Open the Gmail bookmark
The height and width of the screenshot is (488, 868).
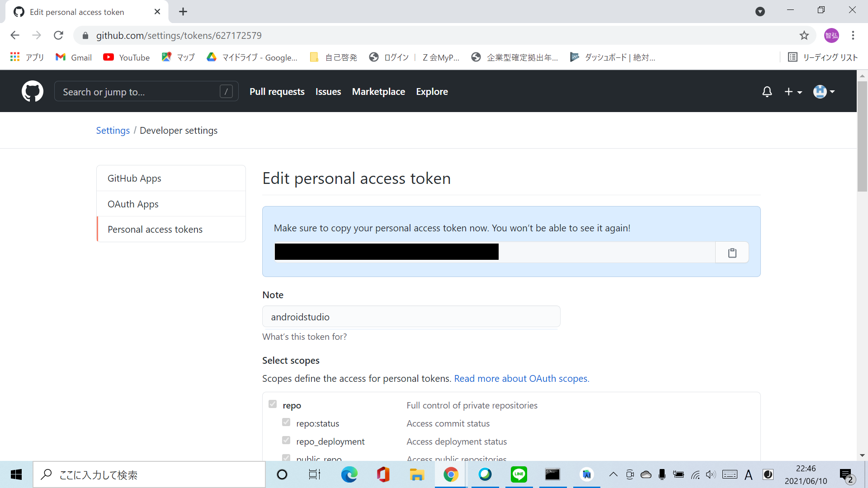pyautogui.click(x=74, y=57)
